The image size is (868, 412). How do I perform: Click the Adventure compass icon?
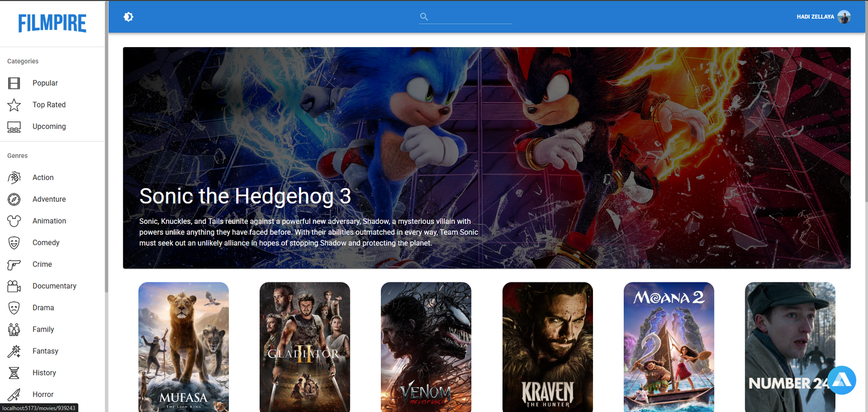pos(14,199)
